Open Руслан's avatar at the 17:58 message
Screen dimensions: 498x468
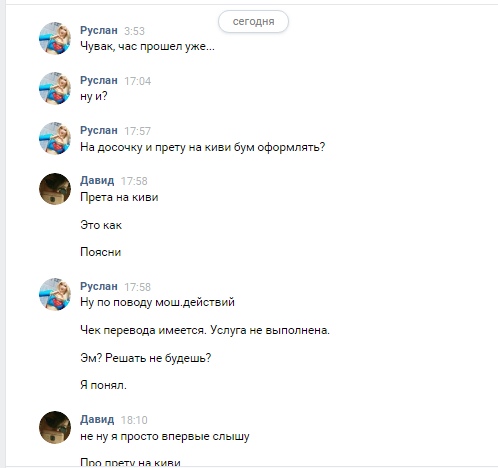pyautogui.click(x=55, y=294)
